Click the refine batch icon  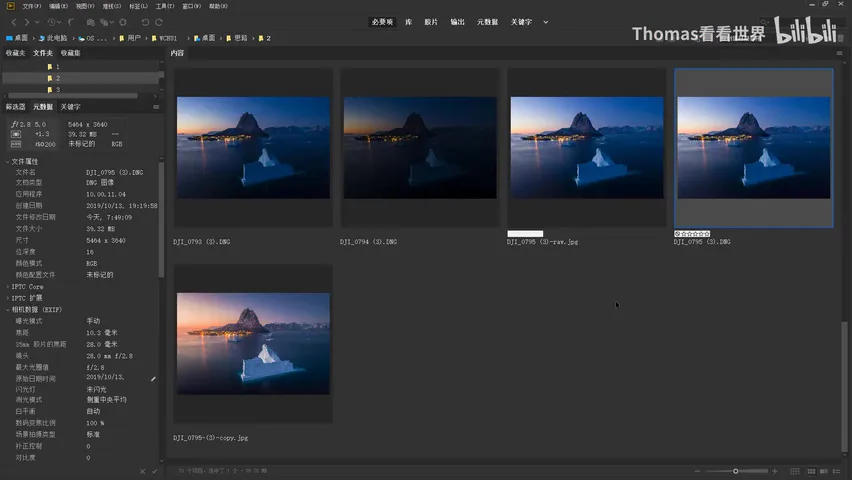(104, 22)
